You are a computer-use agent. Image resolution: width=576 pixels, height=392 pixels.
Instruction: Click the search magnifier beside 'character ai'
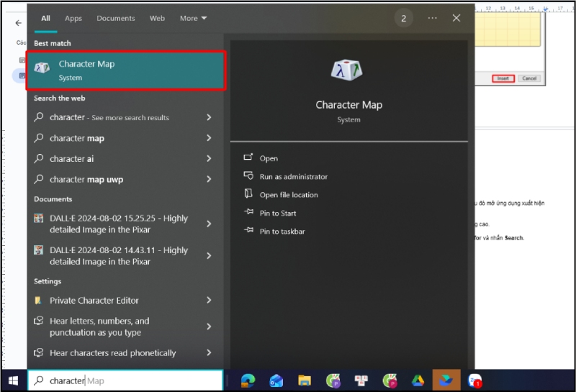pyautogui.click(x=39, y=158)
